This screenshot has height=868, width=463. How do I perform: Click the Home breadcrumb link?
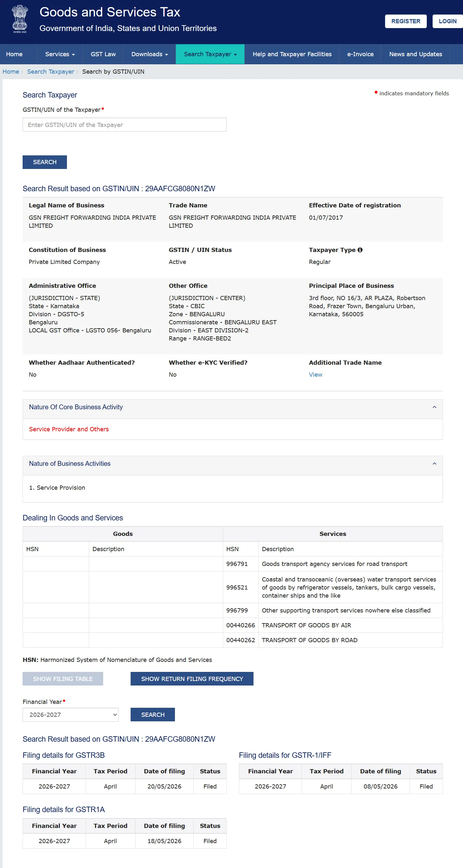(11, 72)
